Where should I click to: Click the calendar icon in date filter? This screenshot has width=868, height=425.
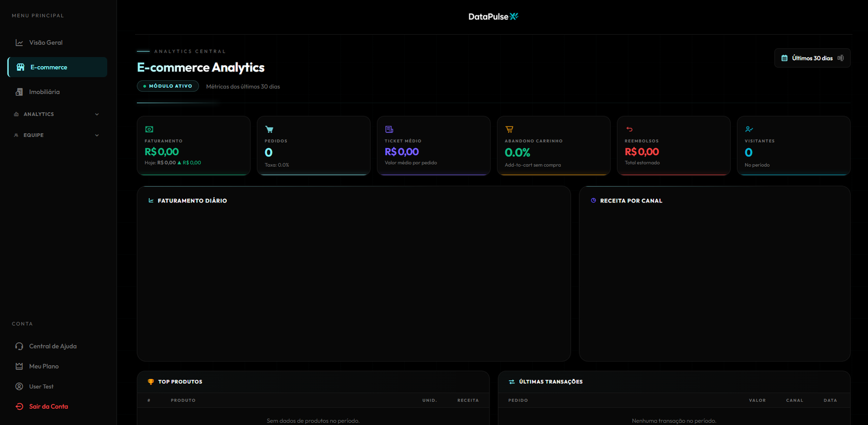784,58
